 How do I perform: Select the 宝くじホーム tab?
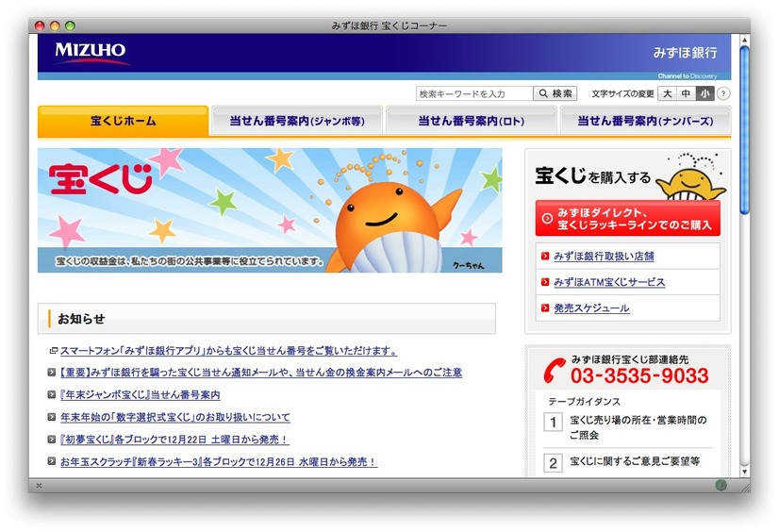tap(124, 121)
